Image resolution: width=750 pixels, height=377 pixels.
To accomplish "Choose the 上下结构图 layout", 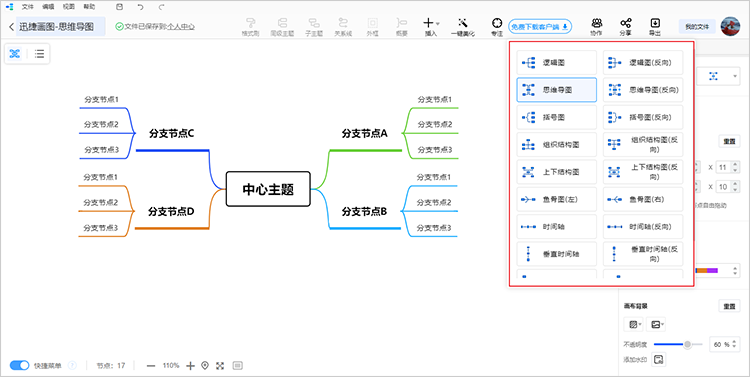I will coord(557,171).
